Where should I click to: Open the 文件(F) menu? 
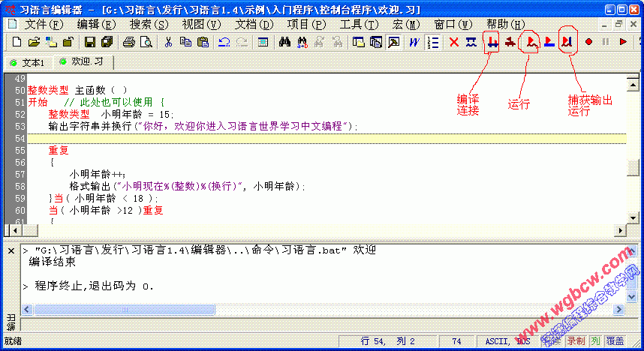[x=44, y=25]
